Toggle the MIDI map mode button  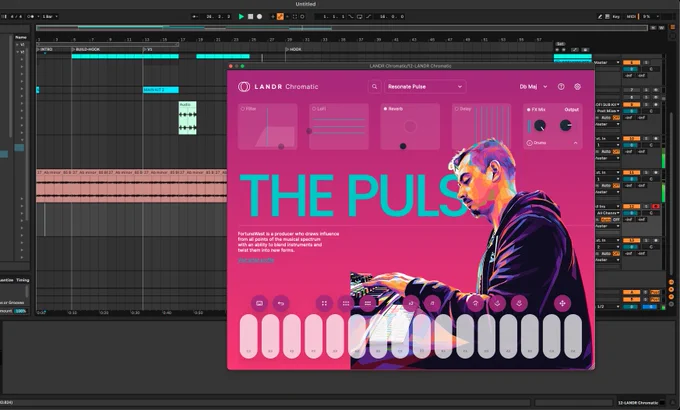coord(631,16)
